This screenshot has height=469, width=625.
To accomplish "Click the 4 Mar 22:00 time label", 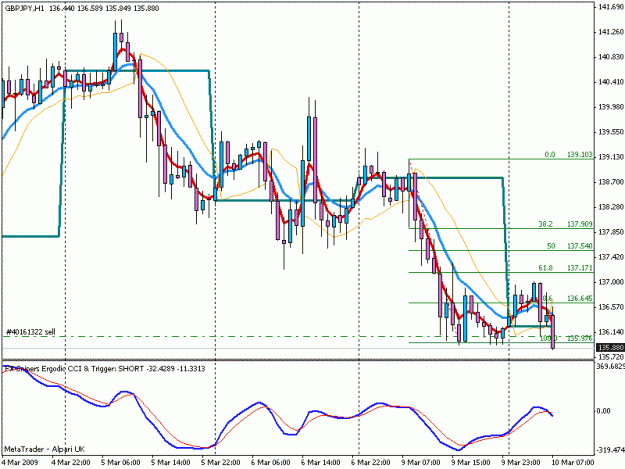I will point(71,462).
